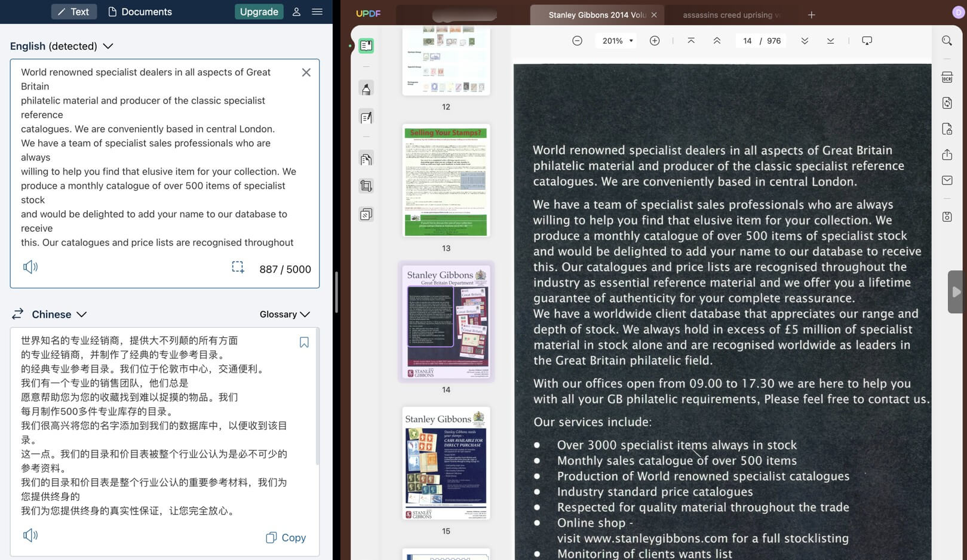Image resolution: width=967 pixels, height=560 pixels.
Task: Open the comment highlighter tool in left sidebar
Action: pos(366,89)
